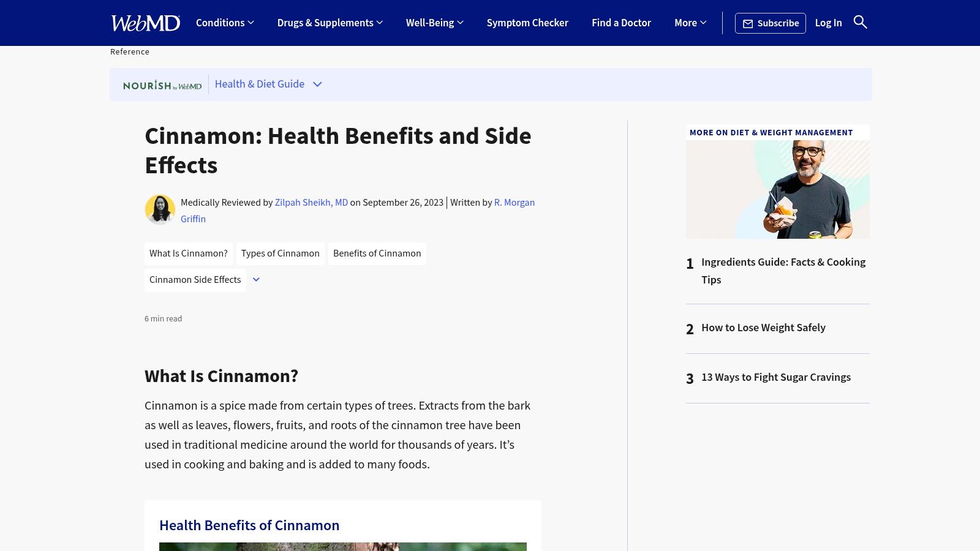Expand the Health & Diet Guide dropdown
The height and width of the screenshot is (551, 980).
click(x=268, y=84)
